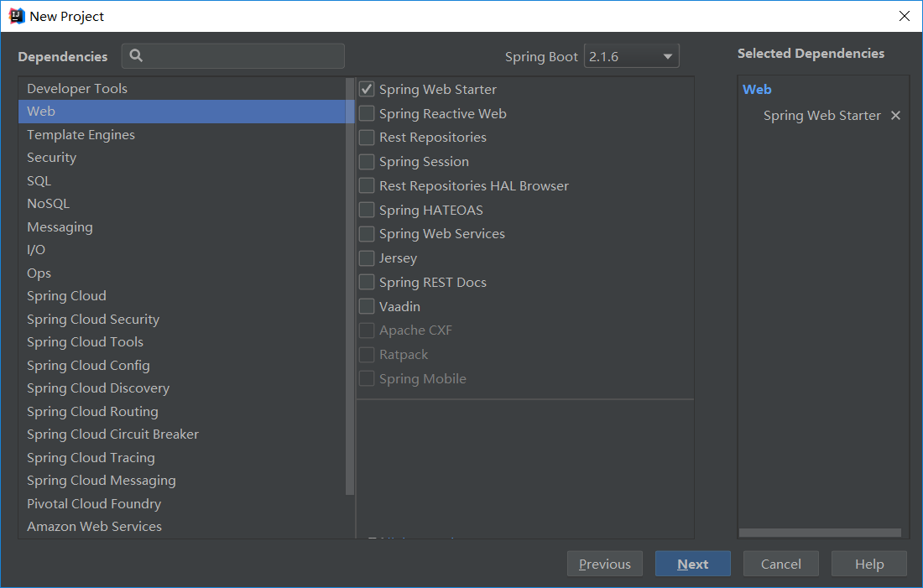Viewport: 923px width, 588px height.
Task: Select the Web category
Action: (182, 112)
